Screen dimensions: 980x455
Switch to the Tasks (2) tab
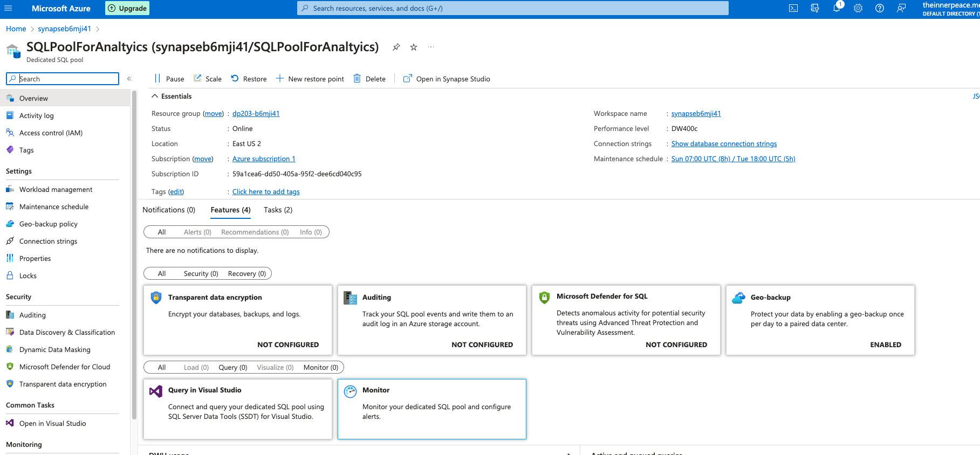[278, 210]
